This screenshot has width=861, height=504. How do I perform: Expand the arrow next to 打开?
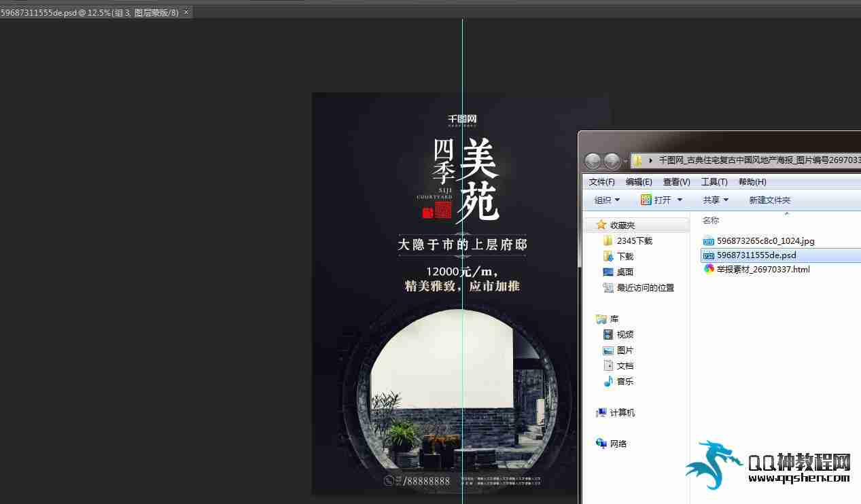[680, 200]
